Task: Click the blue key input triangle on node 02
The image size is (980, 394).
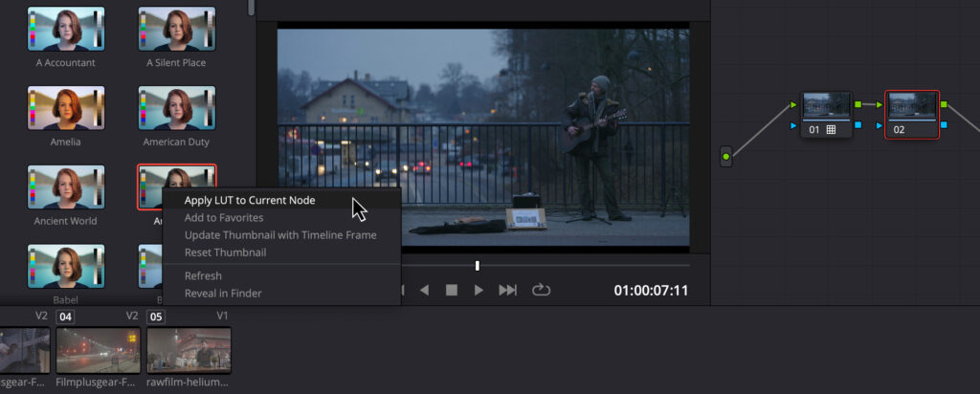Action: coord(878,125)
